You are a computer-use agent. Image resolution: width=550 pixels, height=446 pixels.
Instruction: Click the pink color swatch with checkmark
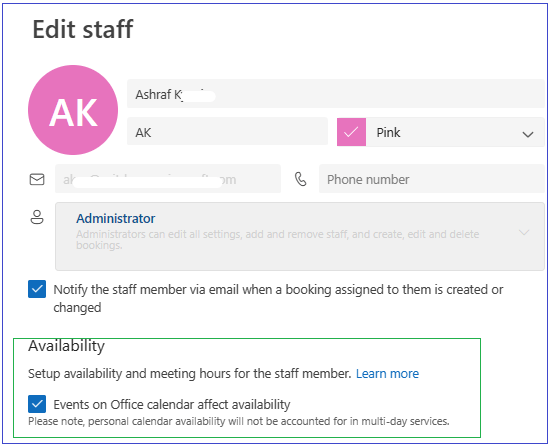point(351,132)
